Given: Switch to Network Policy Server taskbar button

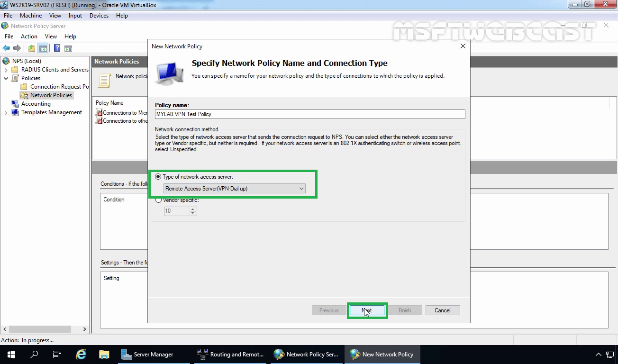Looking at the screenshot, I should point(307,355).
